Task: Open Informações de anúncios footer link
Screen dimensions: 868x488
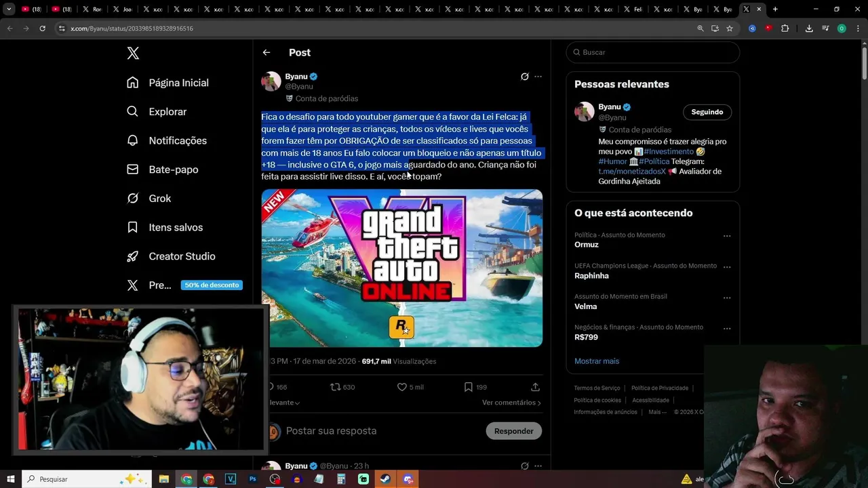Action: pyautogui.click(x=606, y=412)
